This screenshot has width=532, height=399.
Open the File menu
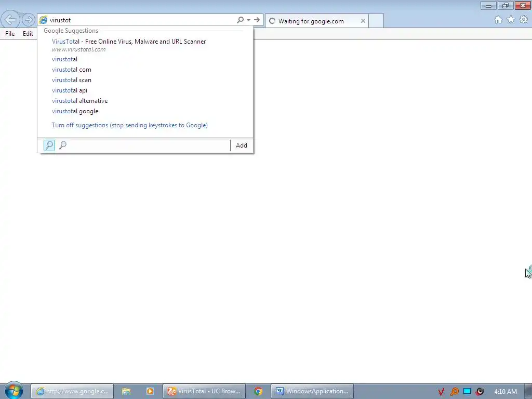[10, 34]
